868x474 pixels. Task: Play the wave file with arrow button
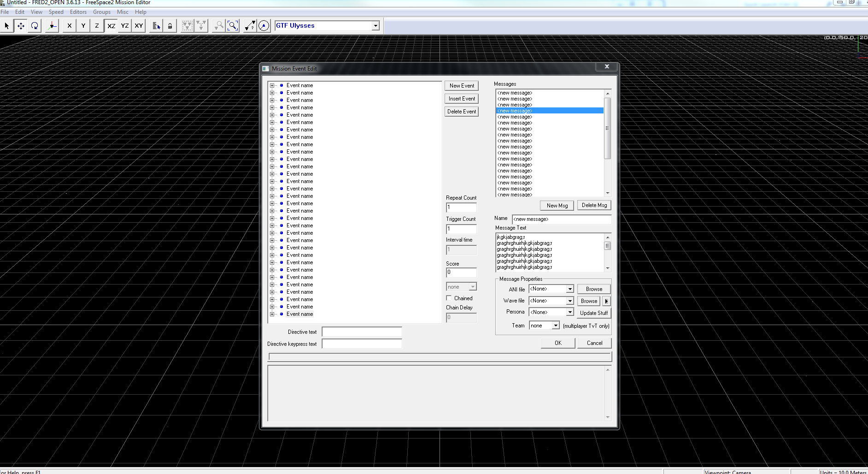coord(606,301)
